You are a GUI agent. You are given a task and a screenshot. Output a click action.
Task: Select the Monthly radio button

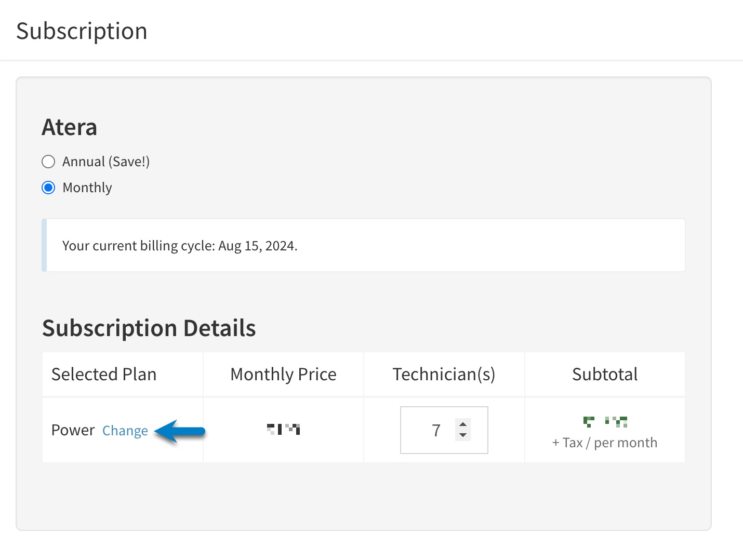coord(48,188)
